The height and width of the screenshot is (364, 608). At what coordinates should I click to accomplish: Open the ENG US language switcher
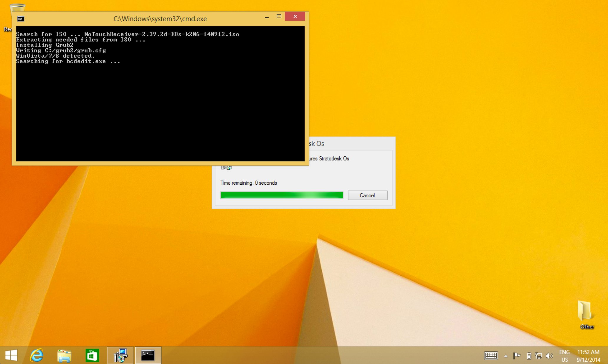point(564,356)
